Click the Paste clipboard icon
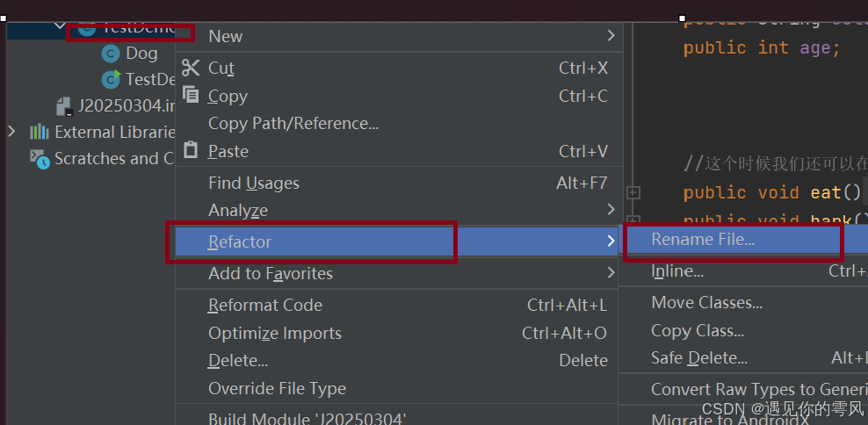The height and width of the screenshot is (425, 868). point(191,150)
